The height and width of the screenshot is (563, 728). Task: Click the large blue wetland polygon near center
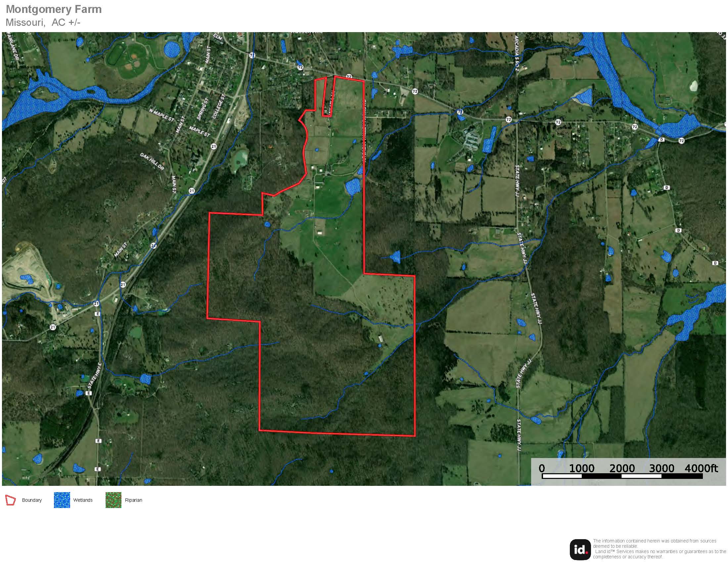[353, 185]
